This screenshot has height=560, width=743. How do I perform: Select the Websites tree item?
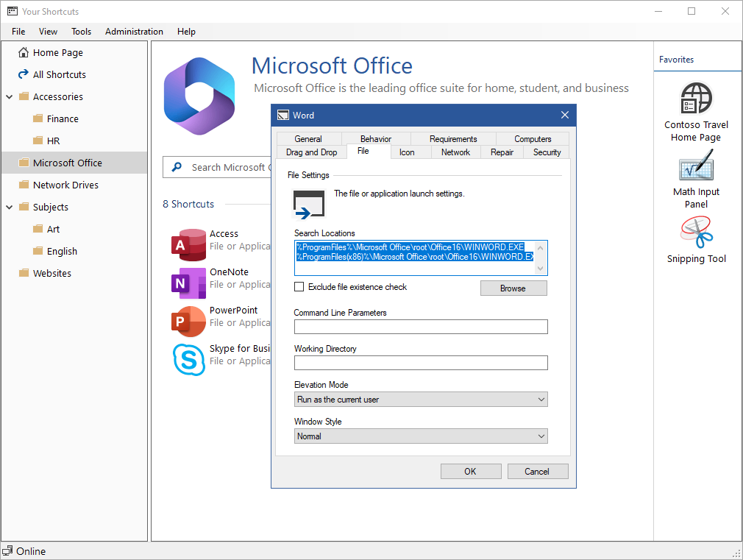coord(74,273)
